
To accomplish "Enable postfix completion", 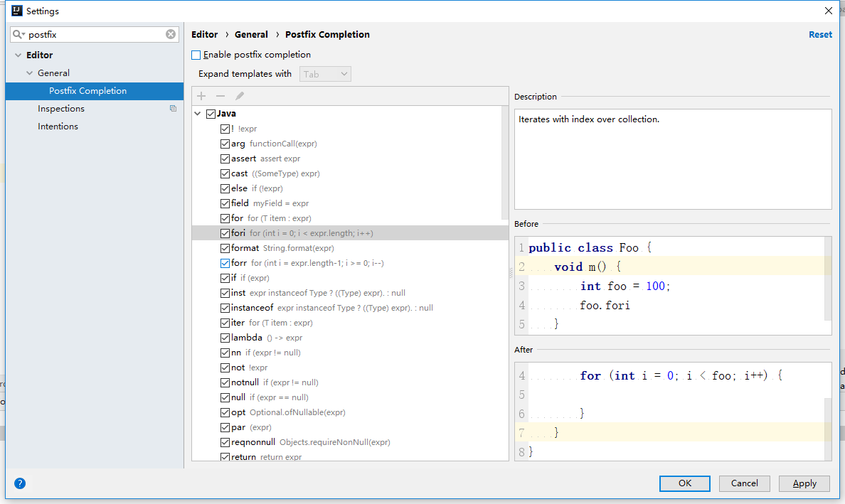I will [x=196, y=54].
